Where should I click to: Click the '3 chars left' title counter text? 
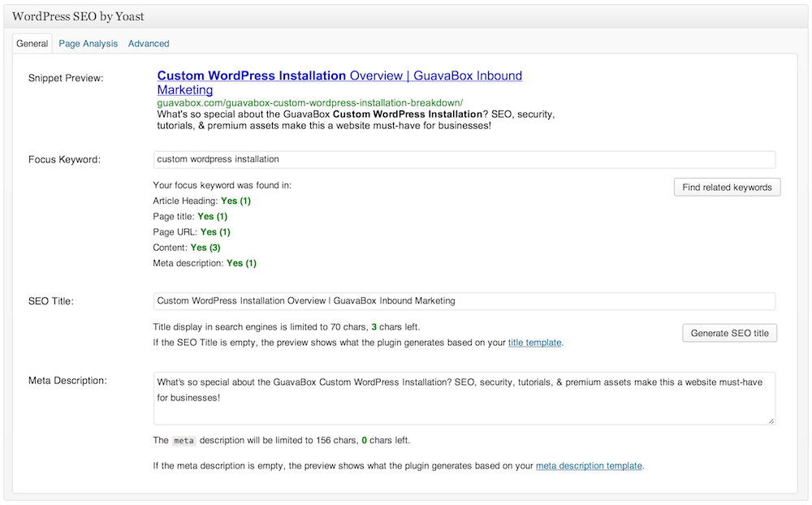click(395, 327)
